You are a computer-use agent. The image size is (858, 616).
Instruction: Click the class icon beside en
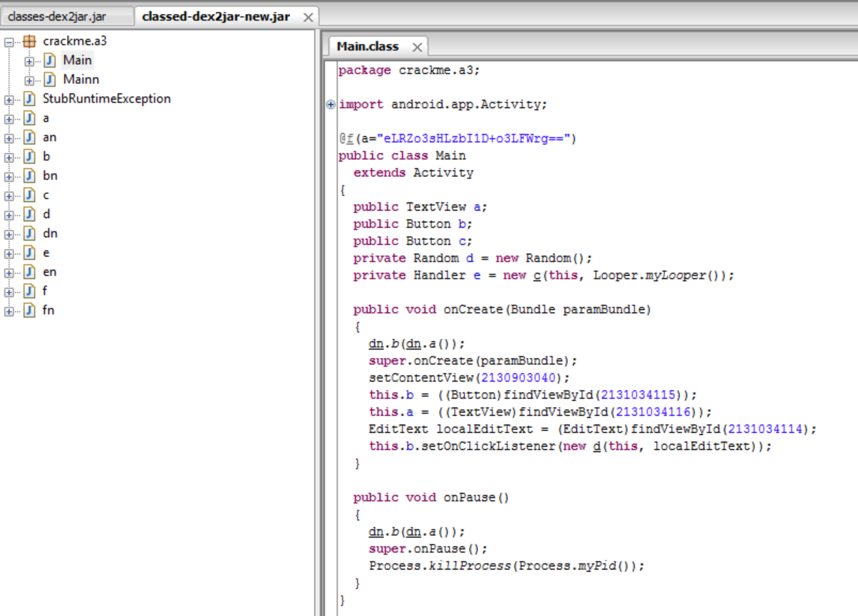(x=29, y=272)
